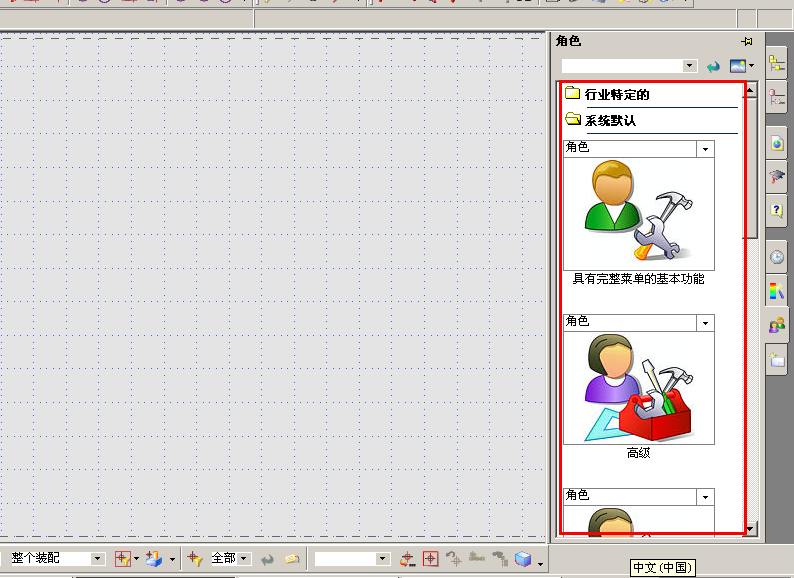The height and width of the screenshot is (578, 794).
Task: Open the rainbow color-palette sidebar tab
Action: coord(777,290)
